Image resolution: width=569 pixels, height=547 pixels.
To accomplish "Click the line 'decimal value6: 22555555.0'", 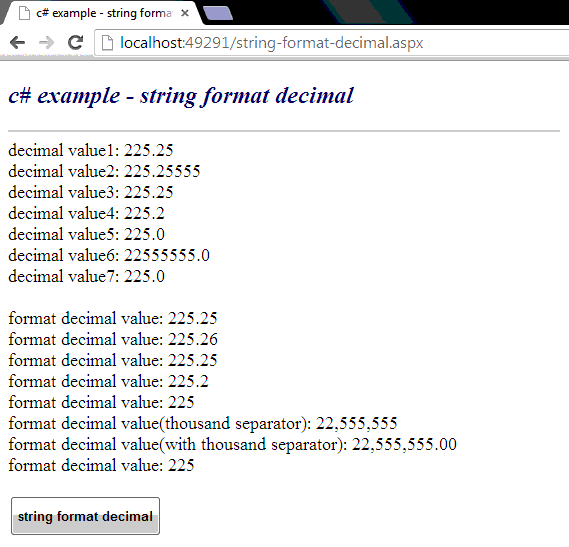I will click(x=109, y=256).
